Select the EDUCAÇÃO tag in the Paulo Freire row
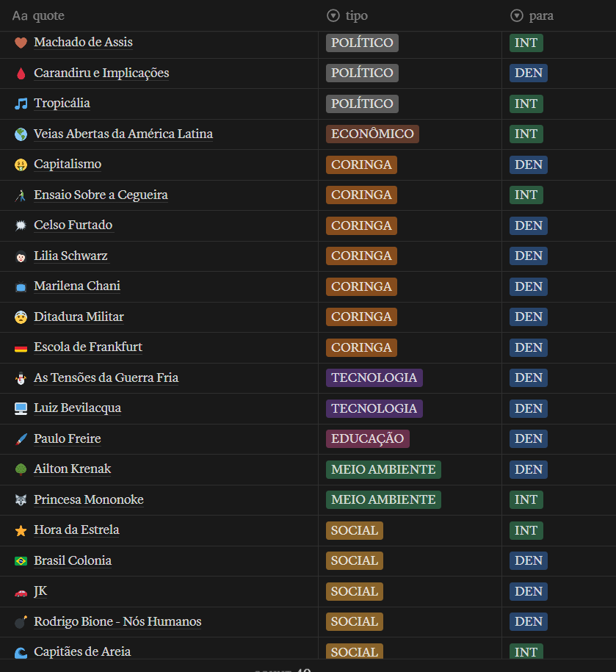The image size is (616, 672). point(368,438)
